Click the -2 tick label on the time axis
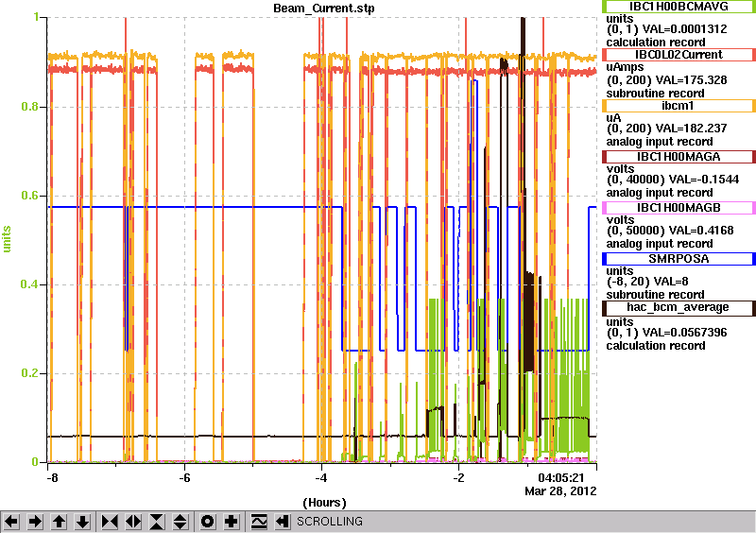 click(x=458, y=478)
